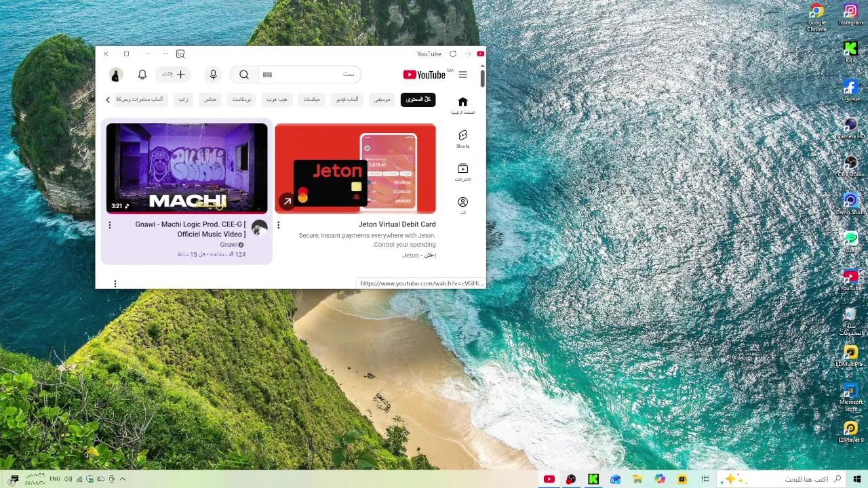Open Google Chrome desktop shortcut
868x488 pixels.
(816, 18)
